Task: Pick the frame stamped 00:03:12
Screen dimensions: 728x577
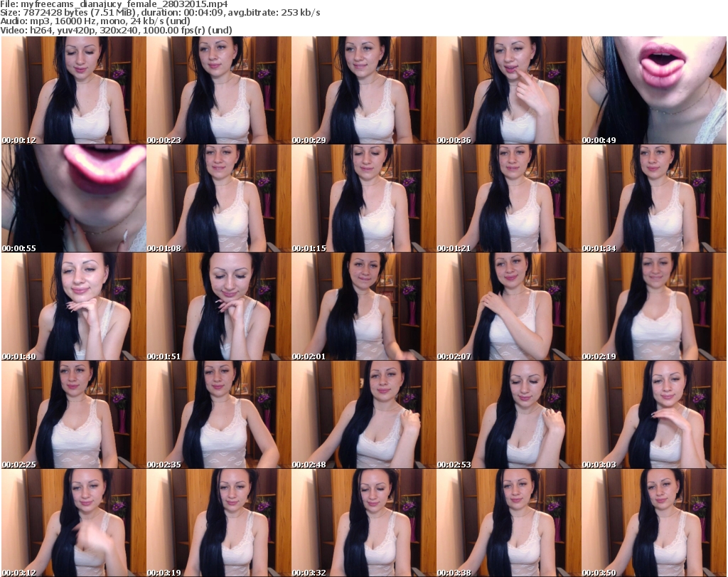Action: point(74,523)
